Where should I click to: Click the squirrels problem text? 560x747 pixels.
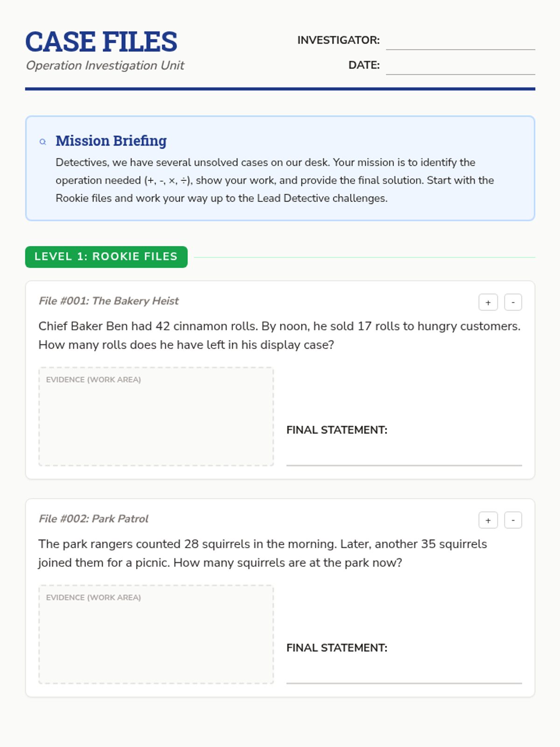coord(262,553)
